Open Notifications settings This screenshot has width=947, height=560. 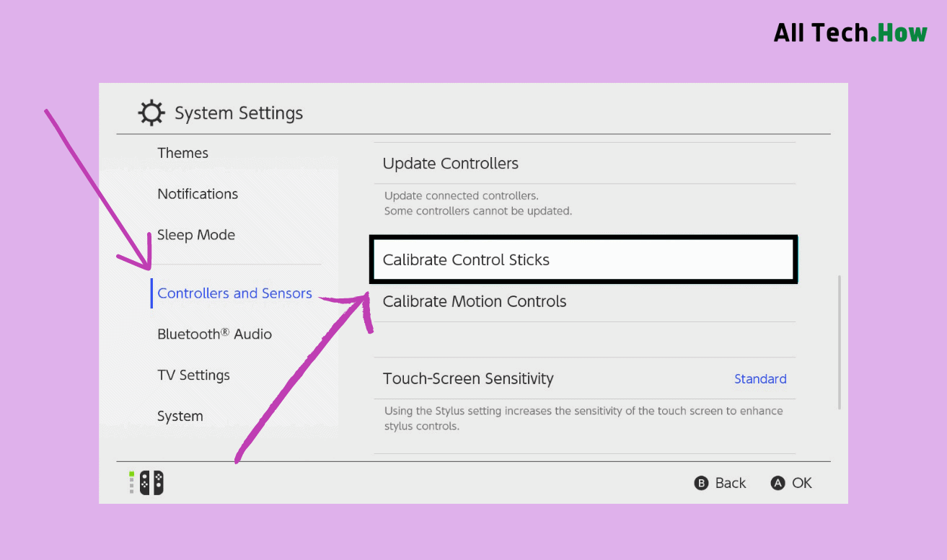pos(198,194)
